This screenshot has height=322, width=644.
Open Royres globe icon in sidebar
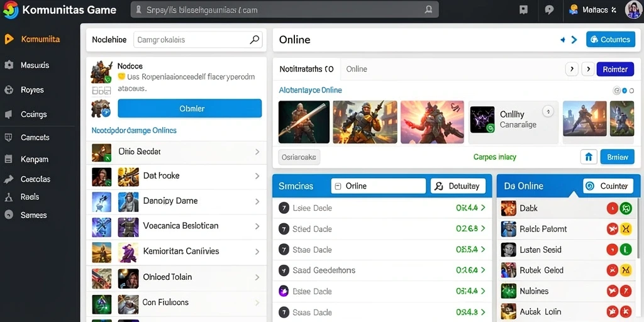tap(9, 90)
